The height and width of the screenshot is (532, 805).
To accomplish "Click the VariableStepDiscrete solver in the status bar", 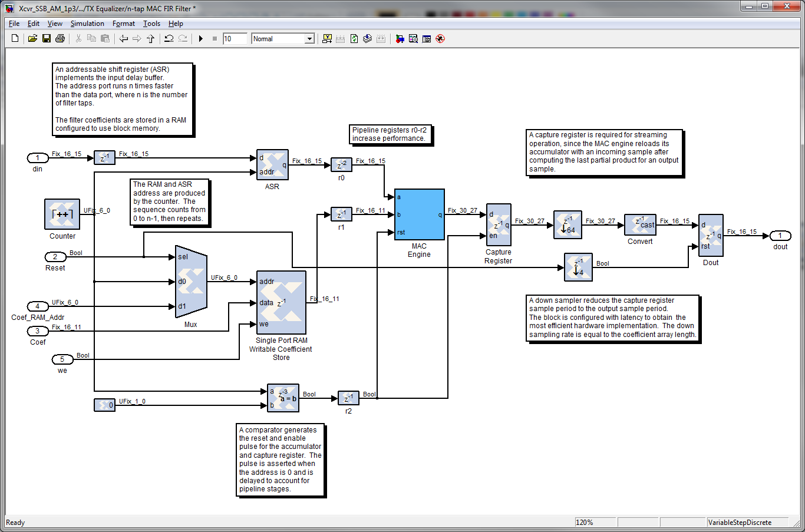I will [x=740, y=523].
